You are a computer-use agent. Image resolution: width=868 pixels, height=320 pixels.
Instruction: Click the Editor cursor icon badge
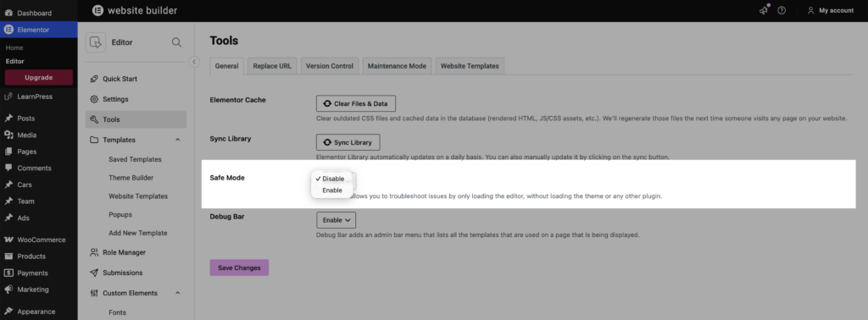(x=95, y=42)
